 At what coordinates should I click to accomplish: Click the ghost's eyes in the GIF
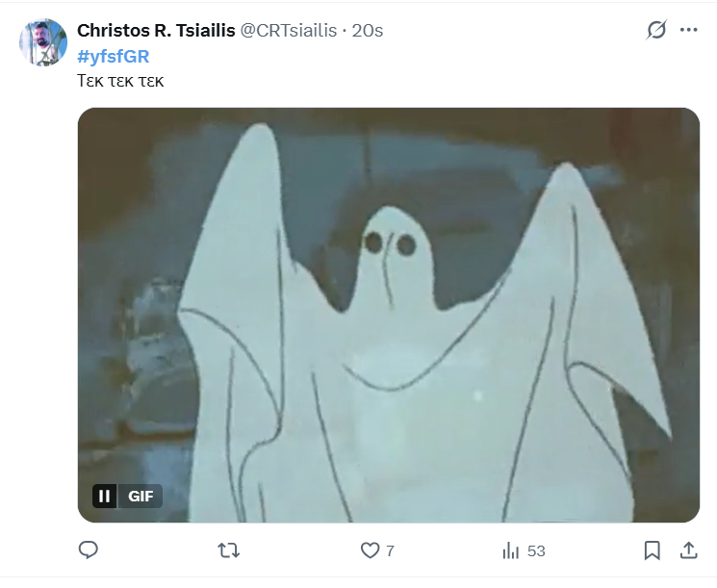390,243
